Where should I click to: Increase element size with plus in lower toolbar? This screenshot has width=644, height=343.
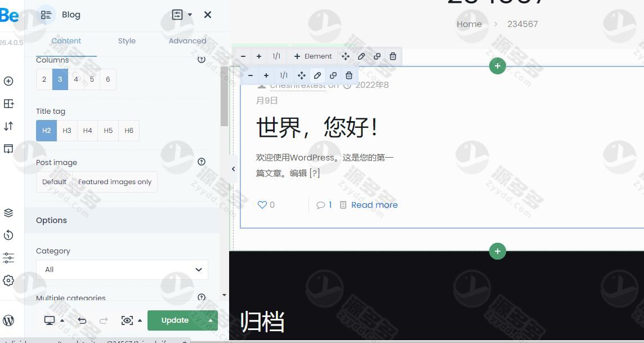(x=266, y=75)
